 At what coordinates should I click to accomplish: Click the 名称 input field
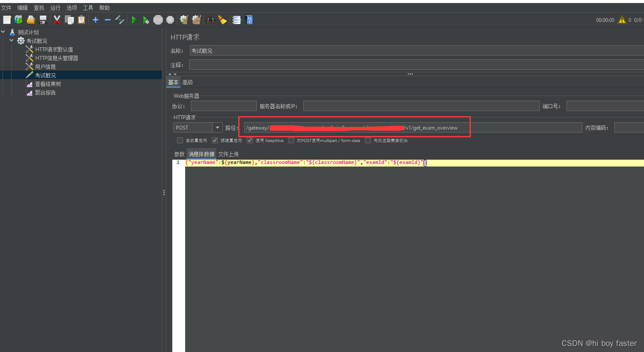click(x=417, y=51)
